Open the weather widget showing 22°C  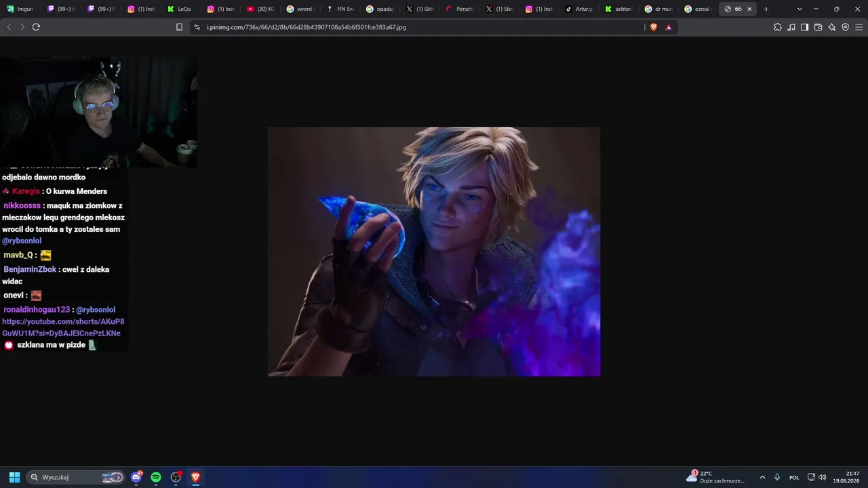pos(715,477)
